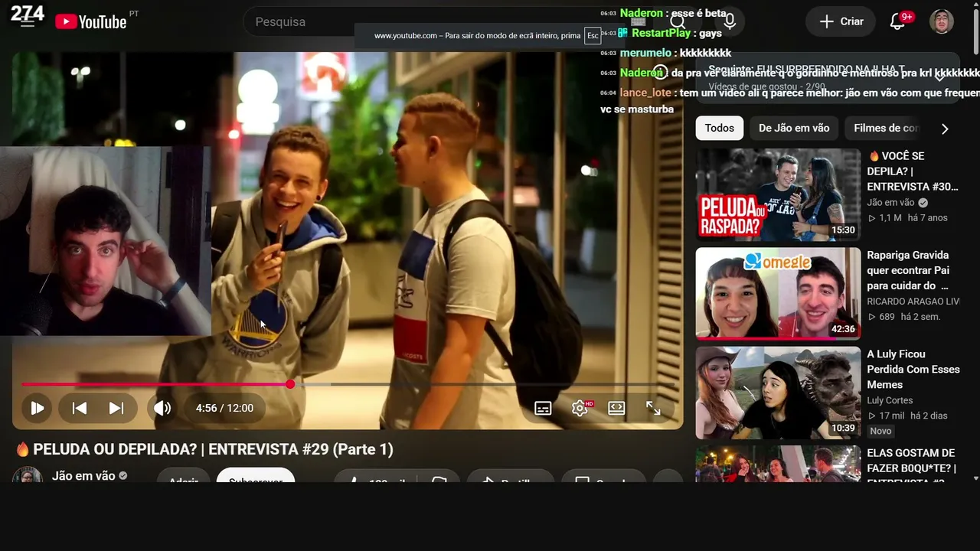Click the 'Jão em vão' channel name in the sidebar
This screenshot has height=551, width=980.
pos(890,203)
